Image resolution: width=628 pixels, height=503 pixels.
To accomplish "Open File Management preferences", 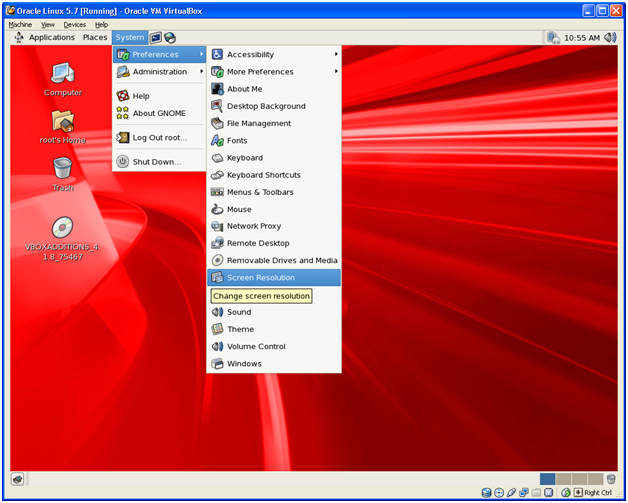I will click(x=274, y=123).
